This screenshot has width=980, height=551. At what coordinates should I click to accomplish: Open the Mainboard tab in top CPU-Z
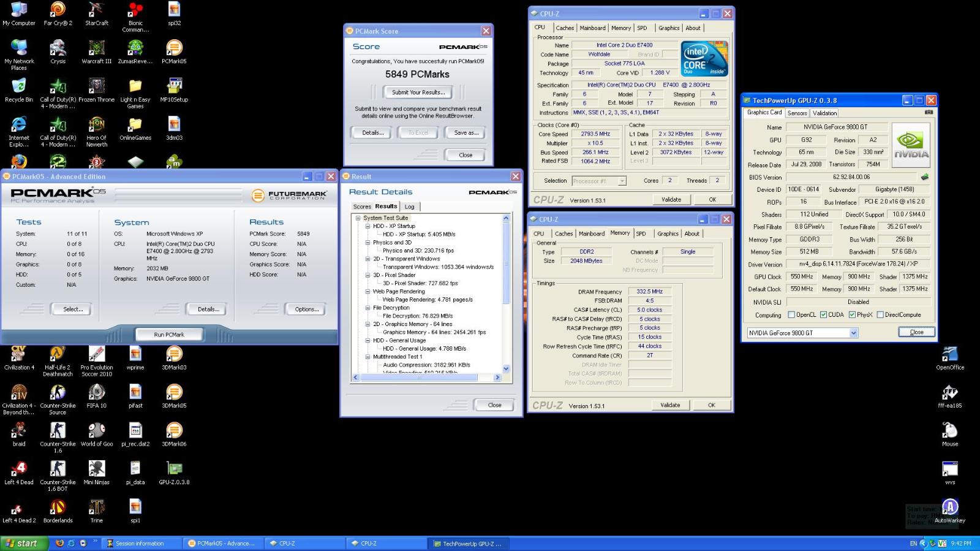coord(592,28)
